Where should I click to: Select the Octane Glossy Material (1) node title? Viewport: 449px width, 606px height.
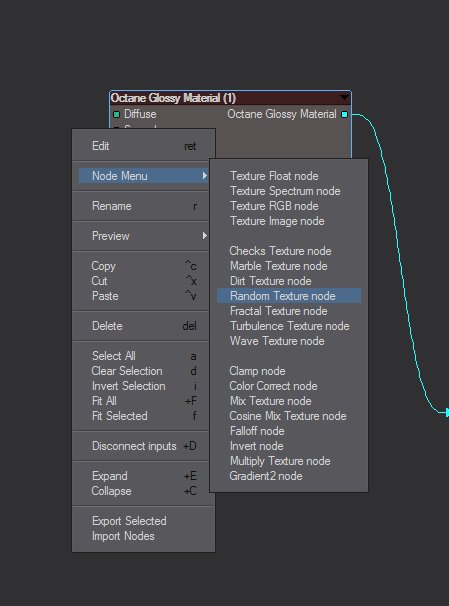(x=173, y=98)
